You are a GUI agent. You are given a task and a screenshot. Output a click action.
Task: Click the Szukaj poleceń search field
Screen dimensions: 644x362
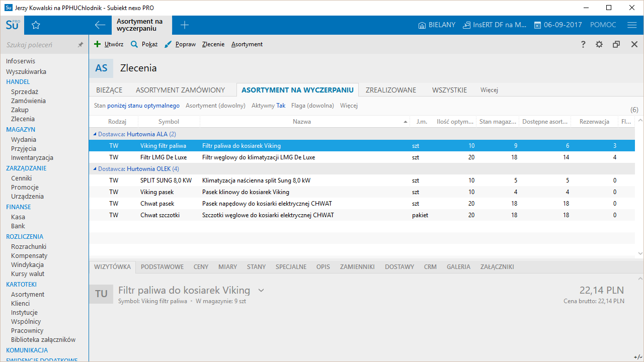click(x=40, y=45)
